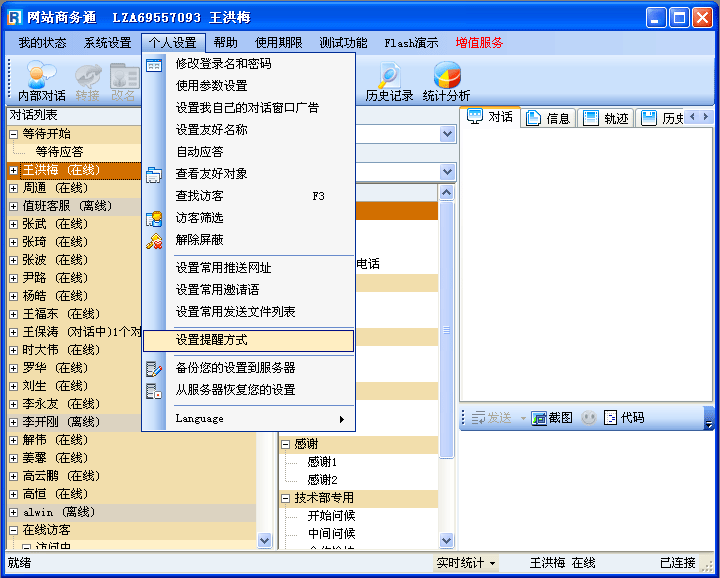Click the 截图 screenshot button
Viewport: 720px width, 578px height.
click(x=552, y=418)
